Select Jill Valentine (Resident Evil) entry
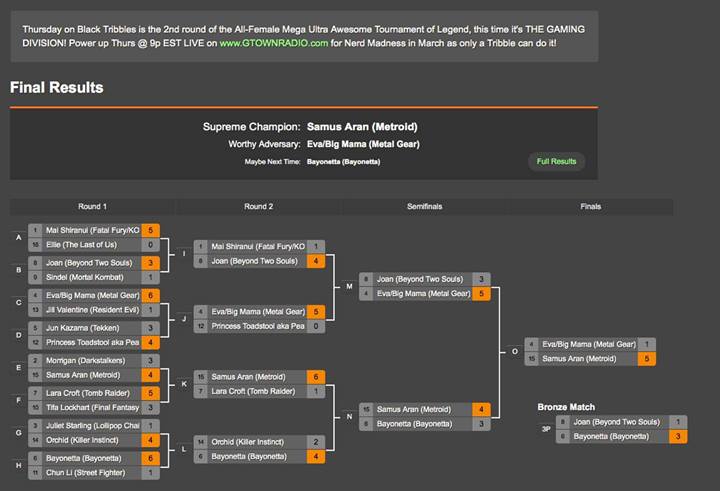 click(x=94, y=310)
